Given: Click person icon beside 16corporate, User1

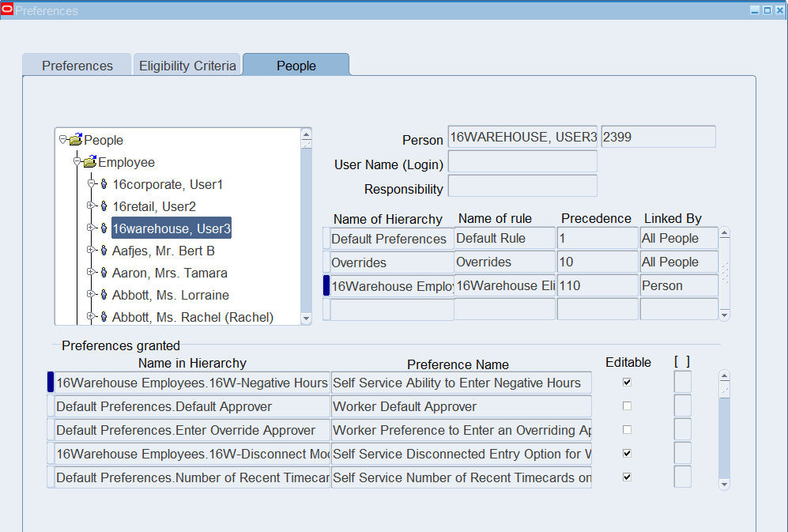Looking at the screenshot, I should coord(104,184).
